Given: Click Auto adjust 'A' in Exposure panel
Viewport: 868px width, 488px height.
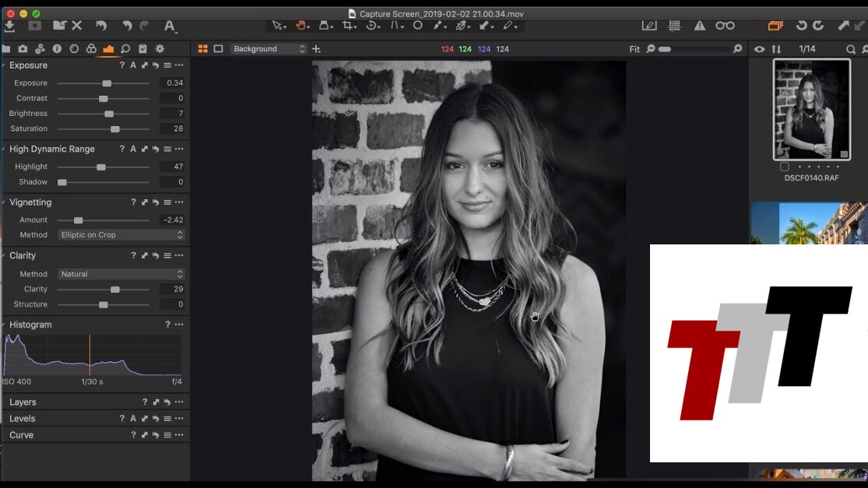Looking at the screenshot, I should [x=133, y=65].
